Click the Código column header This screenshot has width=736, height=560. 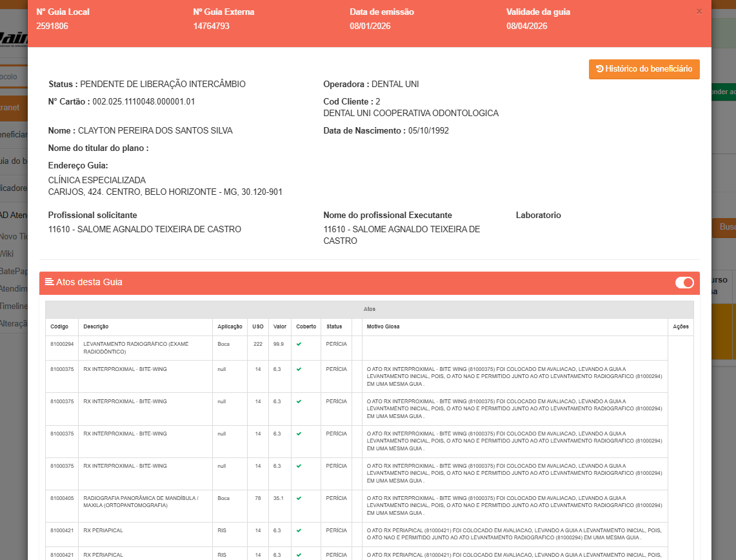point(59,327)
